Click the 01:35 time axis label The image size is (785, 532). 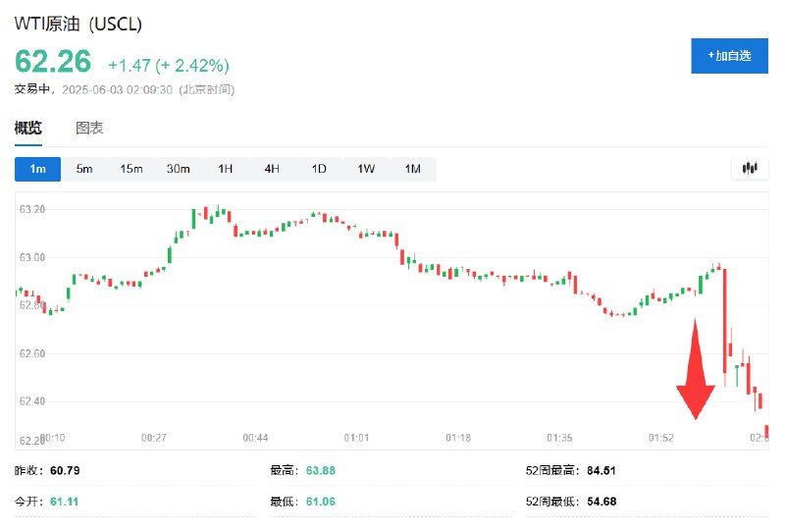pos(559,438)
